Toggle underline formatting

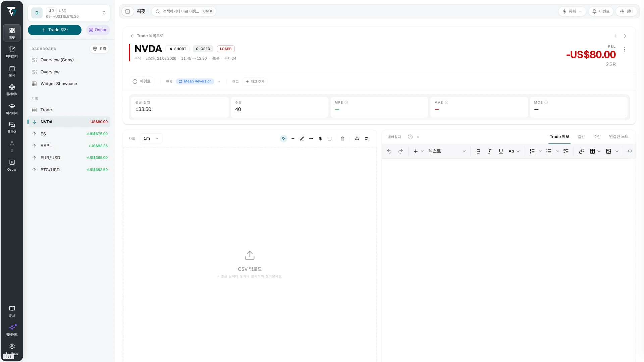point(501,152)
